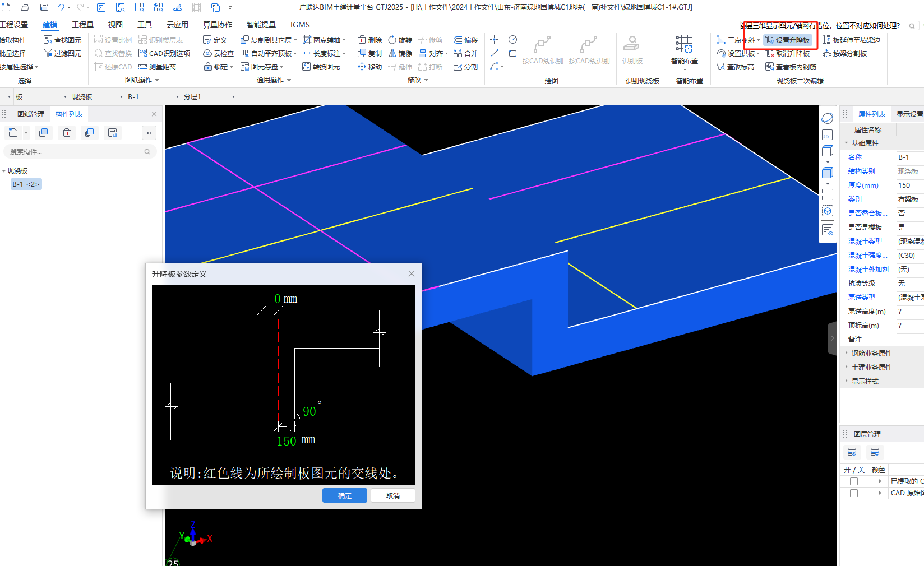Open CAD识别选项
This screenshot has width=924, height=566.
coord(164,53)
